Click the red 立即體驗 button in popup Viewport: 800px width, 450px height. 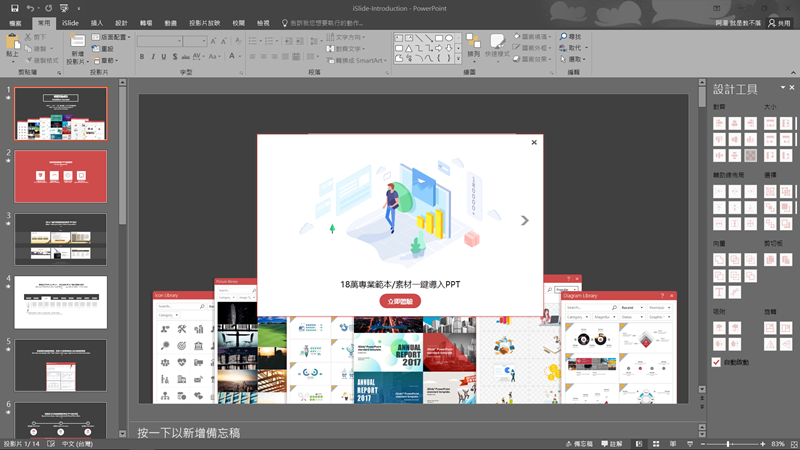(400, 300)
